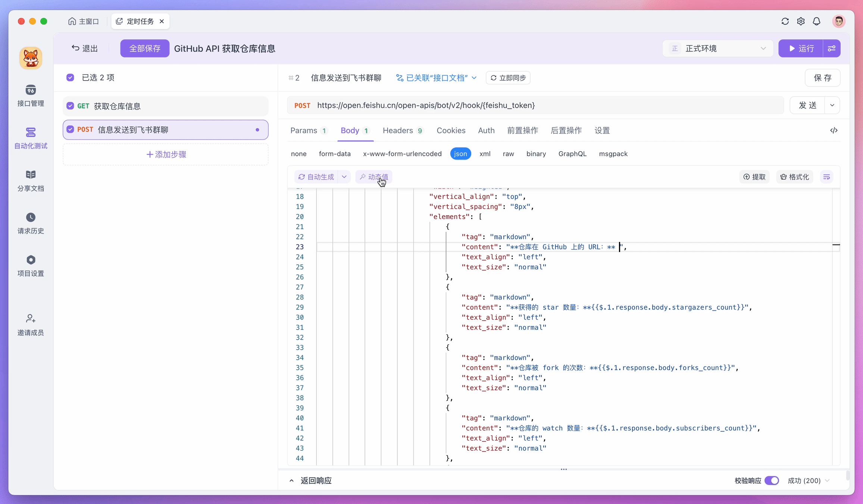Open 请求历史 in the sidebar
This screenshot has width=863, height=504.
tap(31, 223)
